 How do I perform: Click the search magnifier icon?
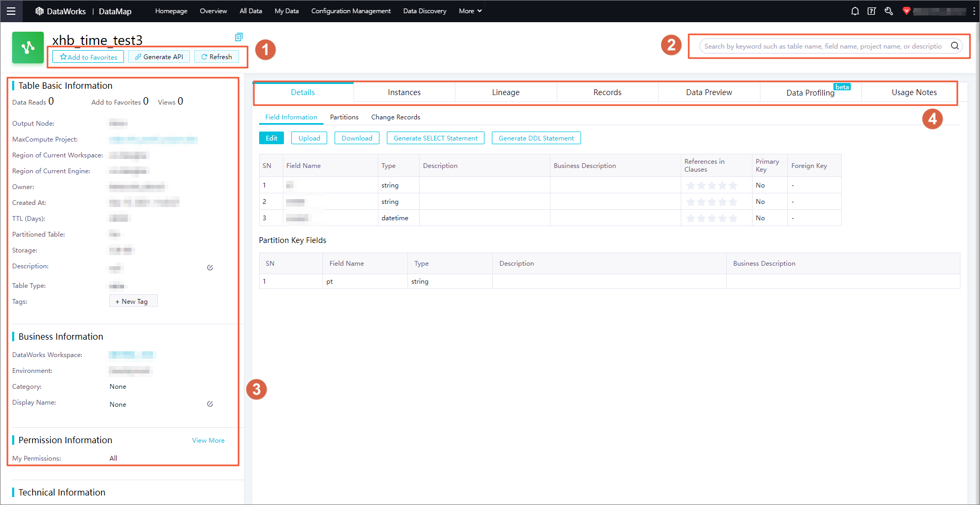click(x=955, y=46)
